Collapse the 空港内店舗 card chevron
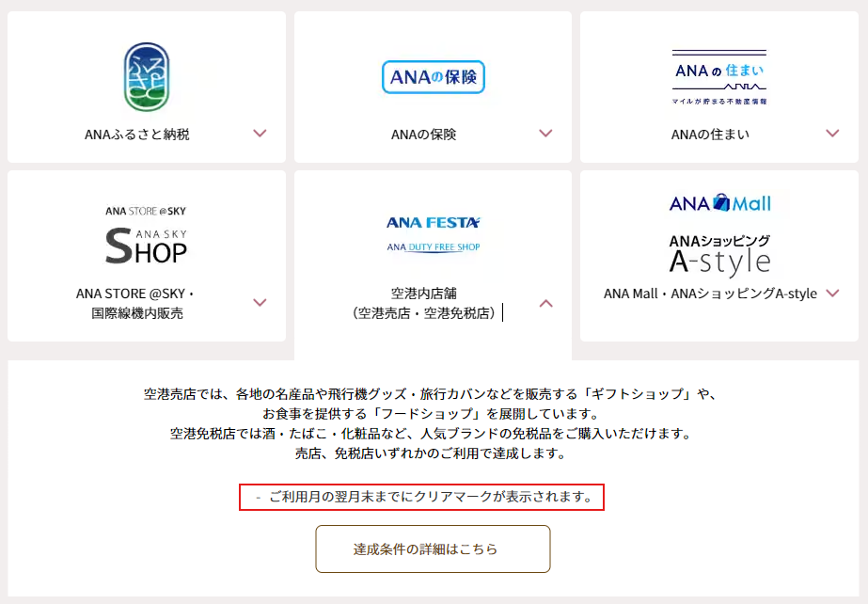The width and height of the screenshot is (868, 604). [545, 303]
